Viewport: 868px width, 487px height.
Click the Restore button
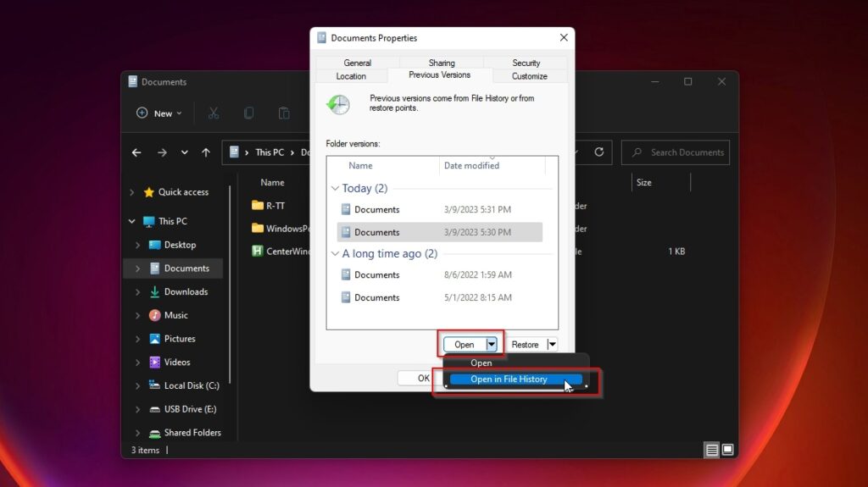click(525, 344)
